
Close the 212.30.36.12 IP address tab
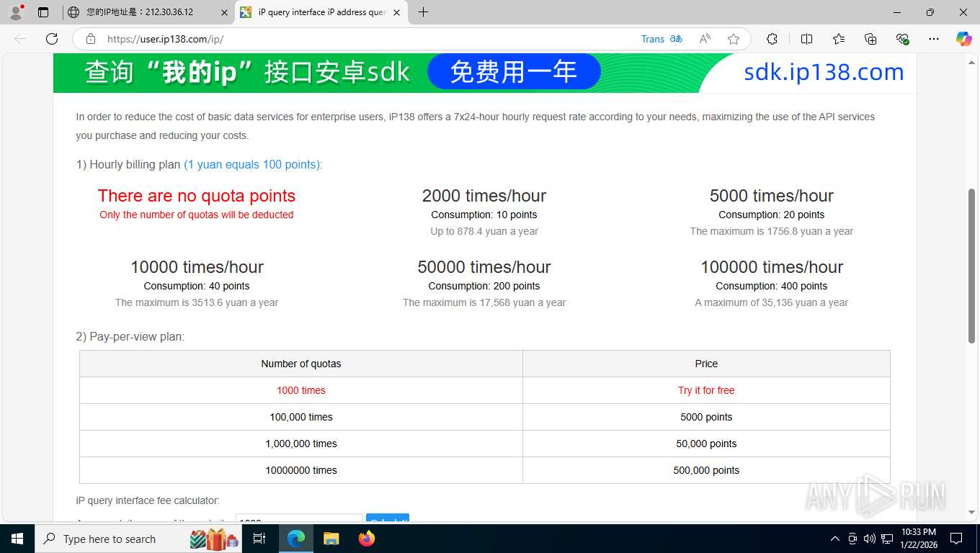224,12
